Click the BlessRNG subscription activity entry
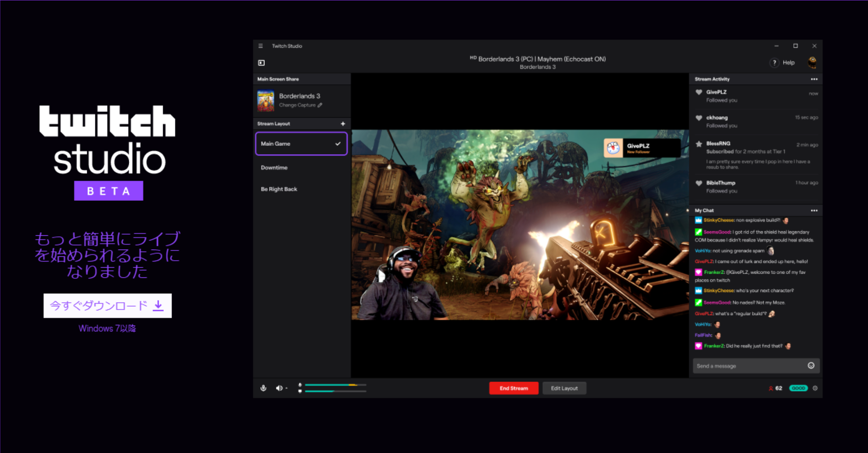Viewport: 868px width, 453px height. (756, 155)
